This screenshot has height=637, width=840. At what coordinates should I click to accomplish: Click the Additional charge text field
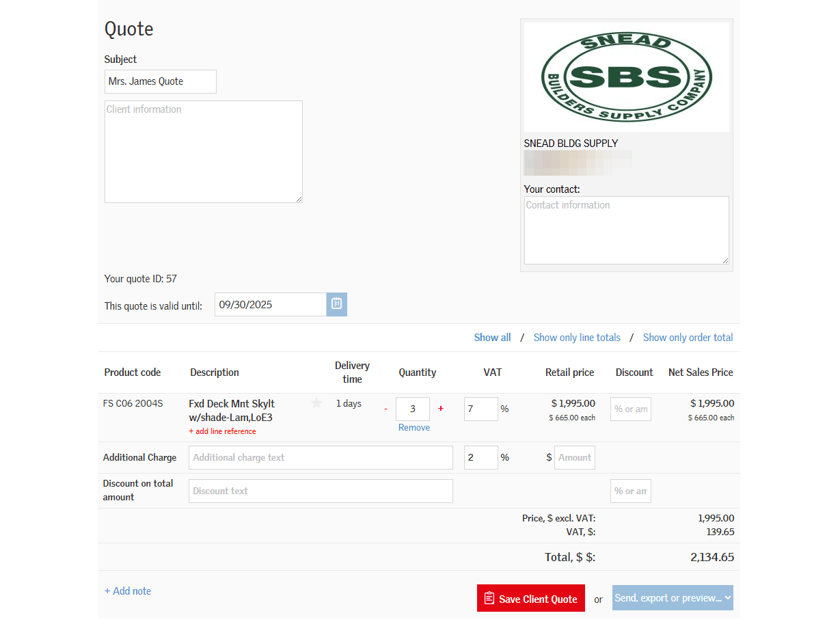pos(321,458)
